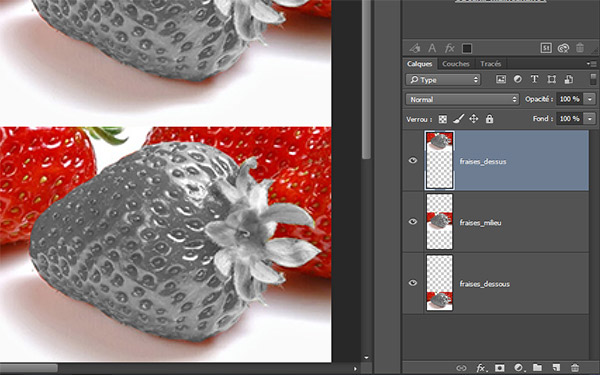Screen dimensions: 600x375
Task: Click the cloud sync icon in upper panel bar
Action: pos(563,48)
